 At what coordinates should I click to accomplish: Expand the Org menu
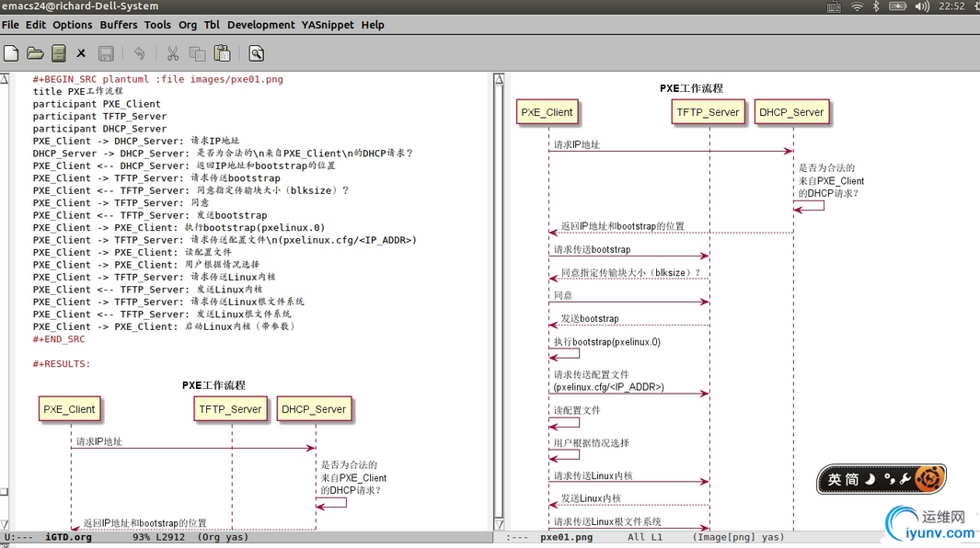187,25
